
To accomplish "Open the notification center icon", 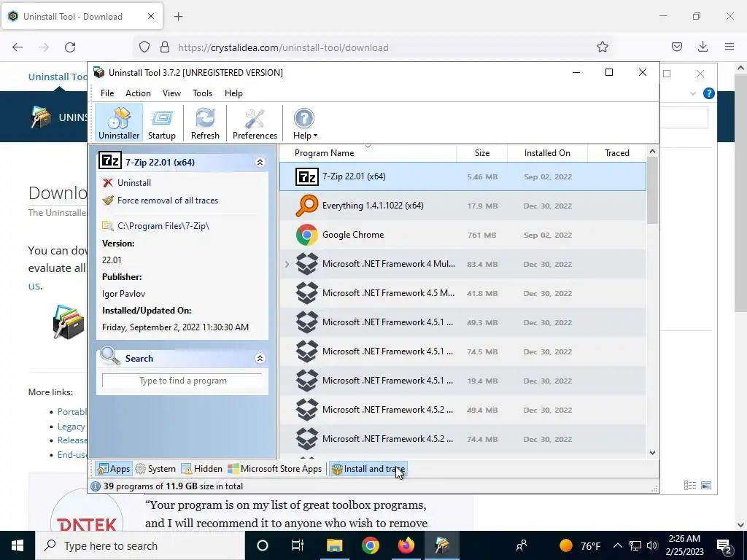I will (724, 545).
